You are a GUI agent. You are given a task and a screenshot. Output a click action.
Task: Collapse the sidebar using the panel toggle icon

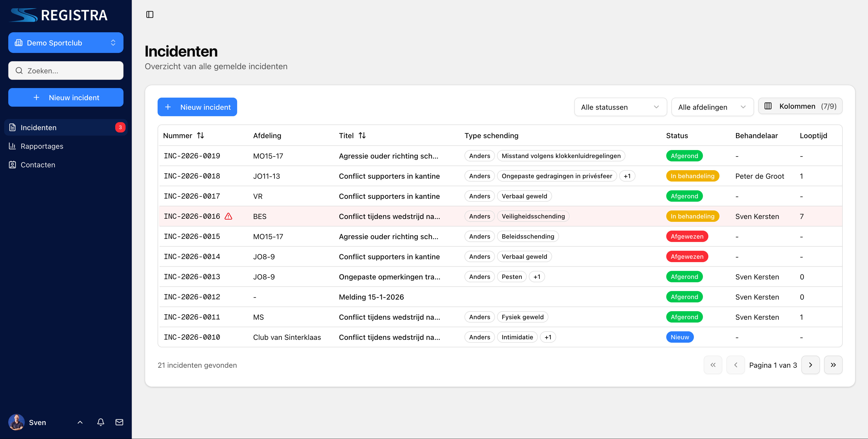[x=150, y=14]
